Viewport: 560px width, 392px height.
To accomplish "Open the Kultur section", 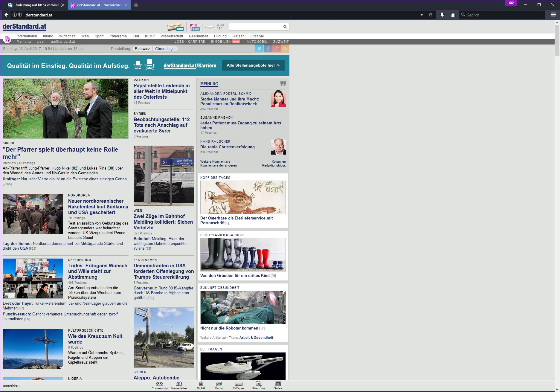I will [150, 36].
